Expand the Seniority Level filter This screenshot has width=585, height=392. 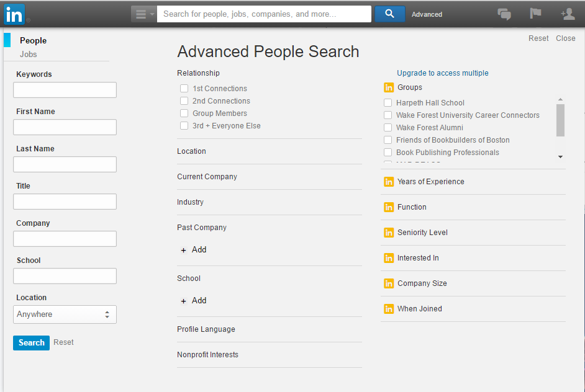pyautogui.click(x=422, y=233)
